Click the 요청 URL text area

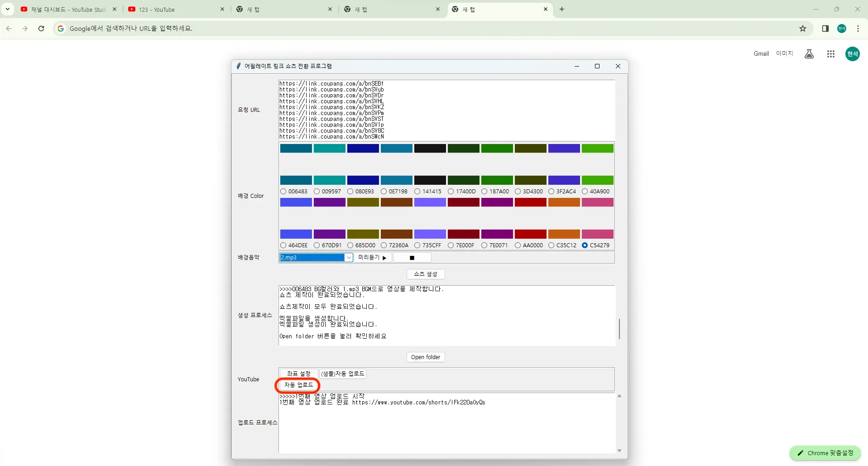[x=446, y=110]
